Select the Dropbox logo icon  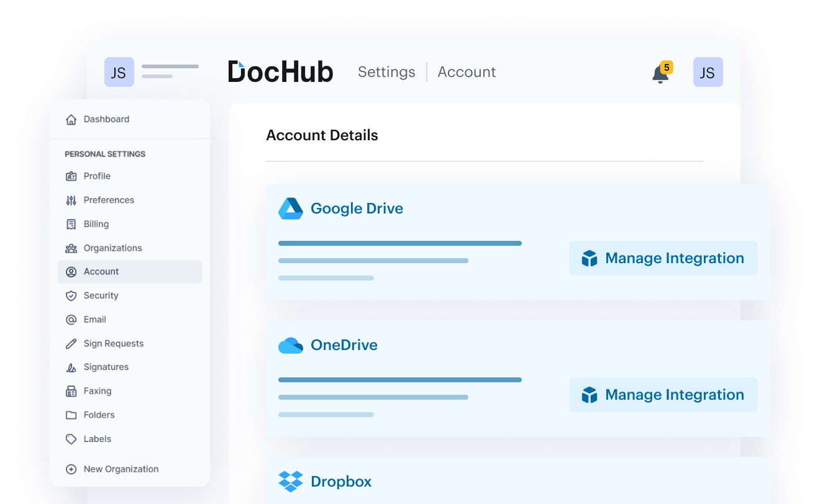[289, 482]
